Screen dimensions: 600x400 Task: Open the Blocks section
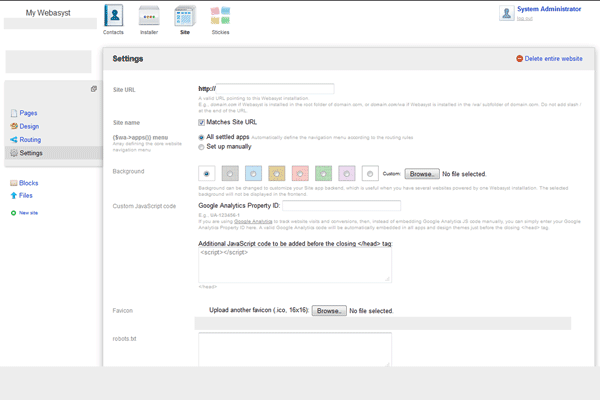[x=29, y=183]
